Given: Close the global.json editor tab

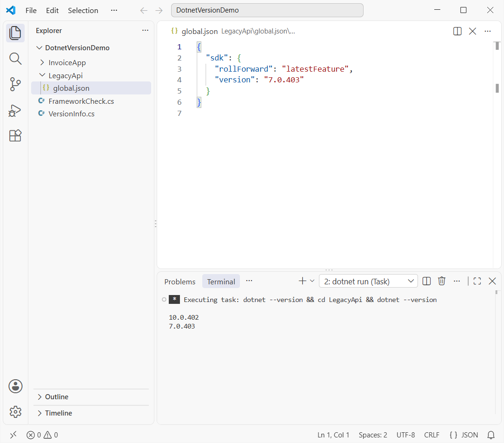Looking at the screenshot, I should tap(472, 31).
